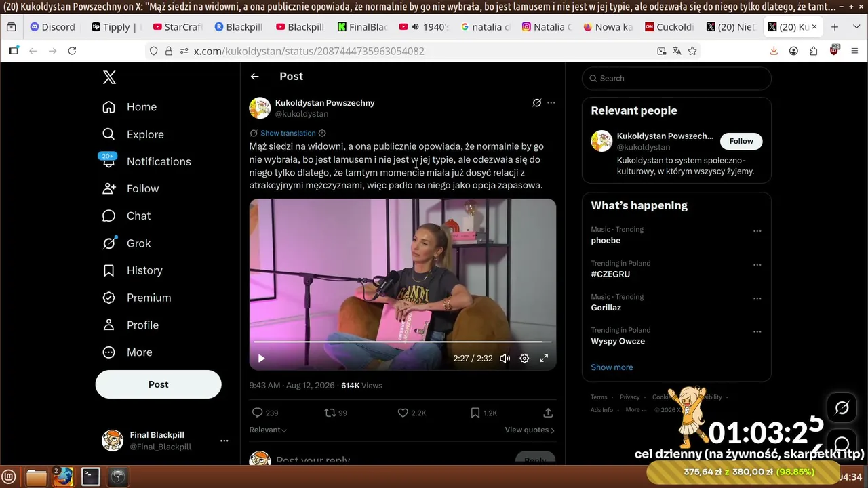Click View quotes link
Image resolution: width=868 pixels, height=488 pixels.
click(530, 430)
